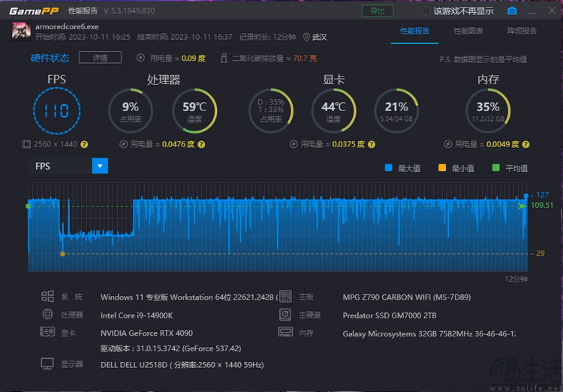Click the FPS 110 gauge
The height and width of the screenshot is (392, 563).
[57, 110]
